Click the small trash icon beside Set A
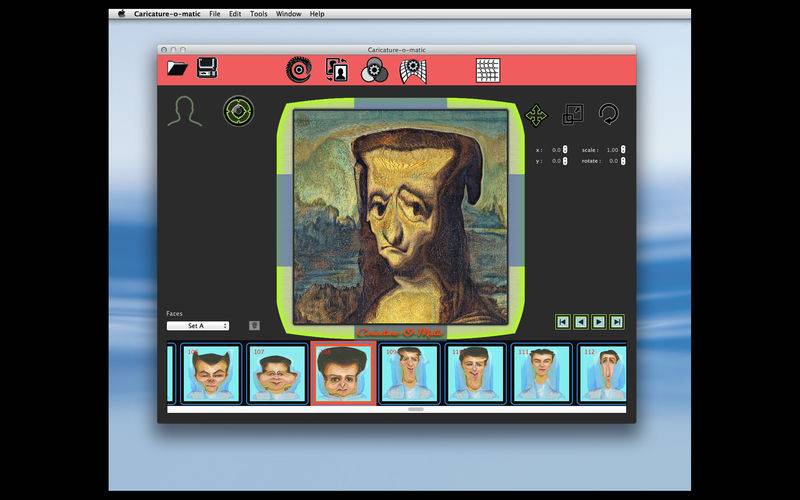 pyautogui.click(x=254, y=326)
